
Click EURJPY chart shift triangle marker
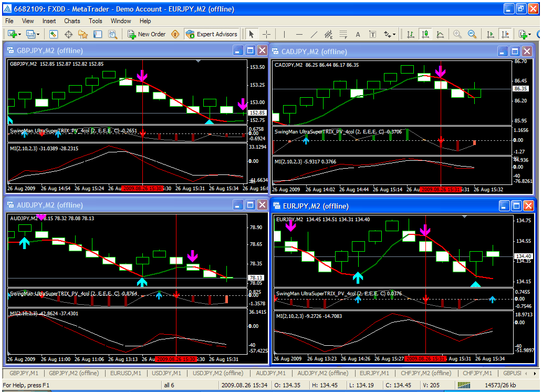(x=465, y=216)
